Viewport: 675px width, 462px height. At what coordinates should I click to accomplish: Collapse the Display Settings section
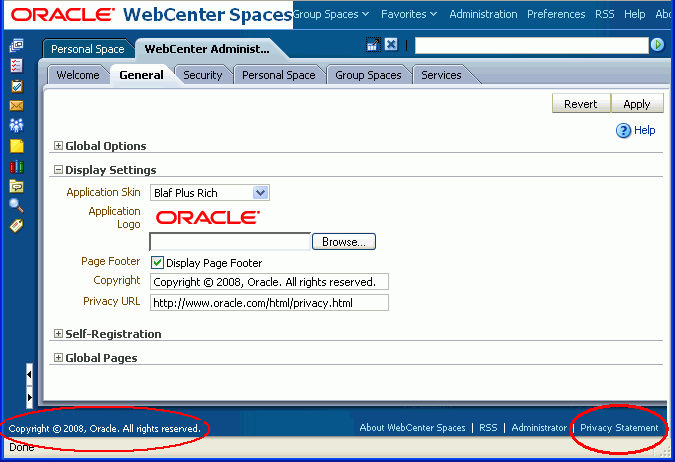click(x=58, y=170)
